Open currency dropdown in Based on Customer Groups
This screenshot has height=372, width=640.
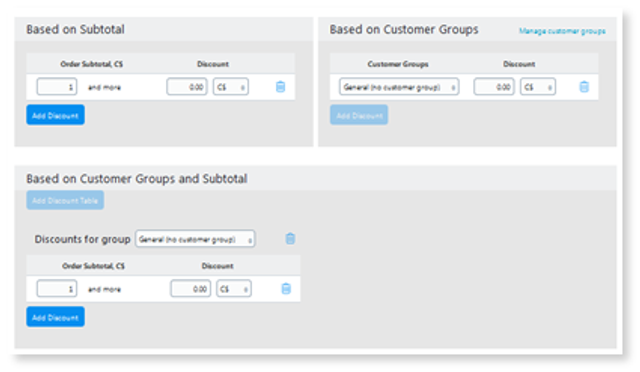point(538,87)
